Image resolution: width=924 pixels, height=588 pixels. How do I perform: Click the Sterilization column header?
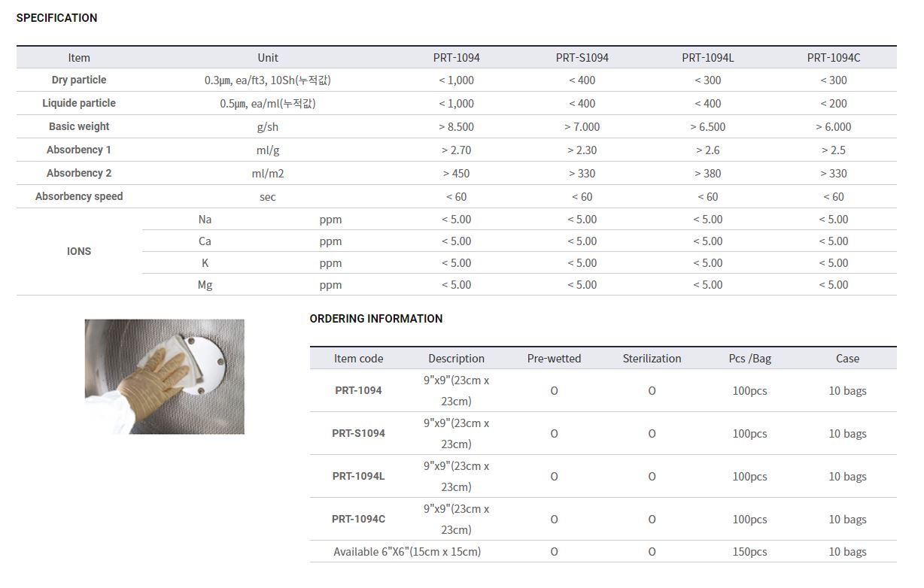click(x=652, y=359)
